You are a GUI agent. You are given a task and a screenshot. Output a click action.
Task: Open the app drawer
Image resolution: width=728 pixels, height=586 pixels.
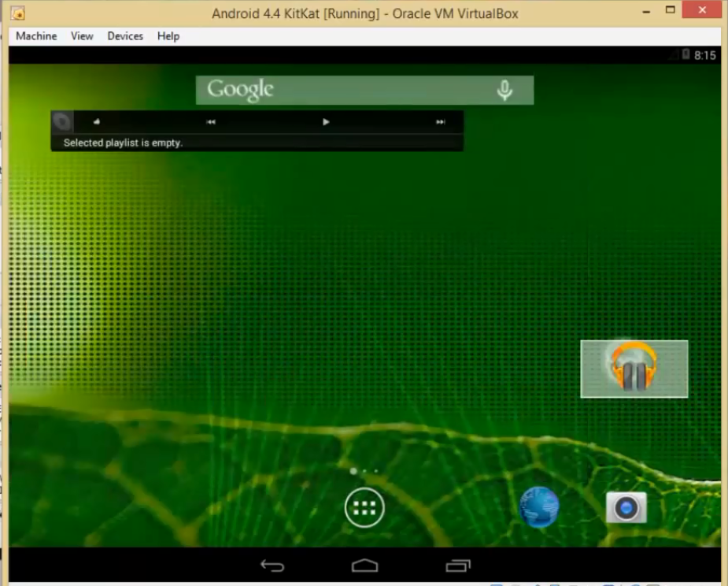[x=364, y=507]
